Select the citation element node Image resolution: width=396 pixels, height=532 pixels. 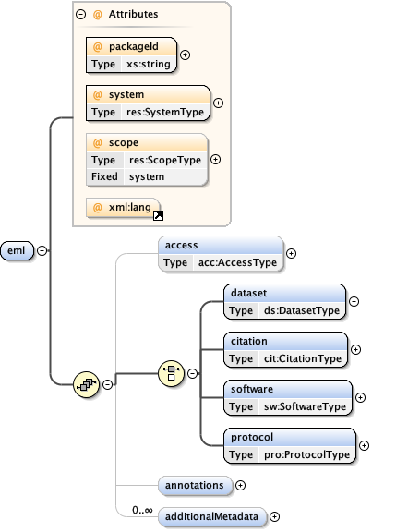pos(285,350)
